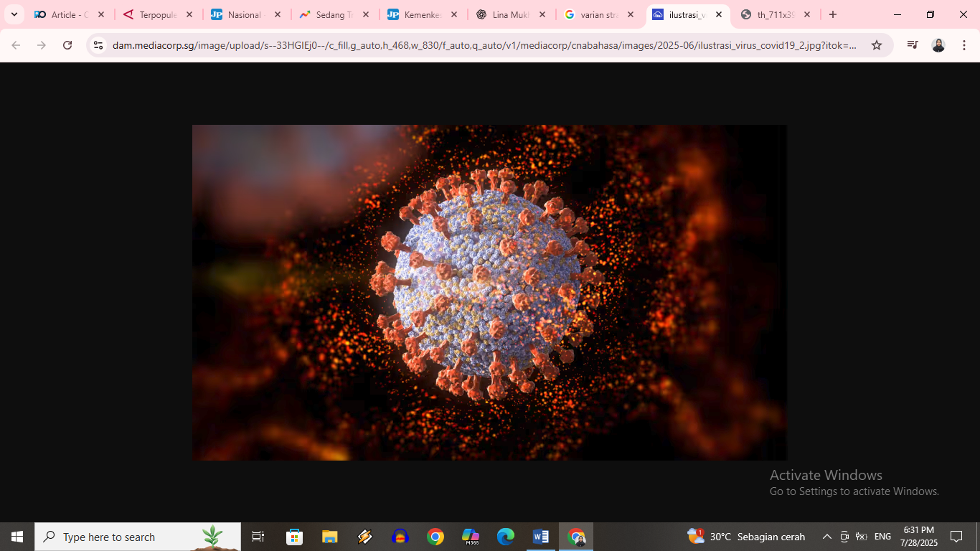Close the "Nasional" tab

(x=278, y=14)
